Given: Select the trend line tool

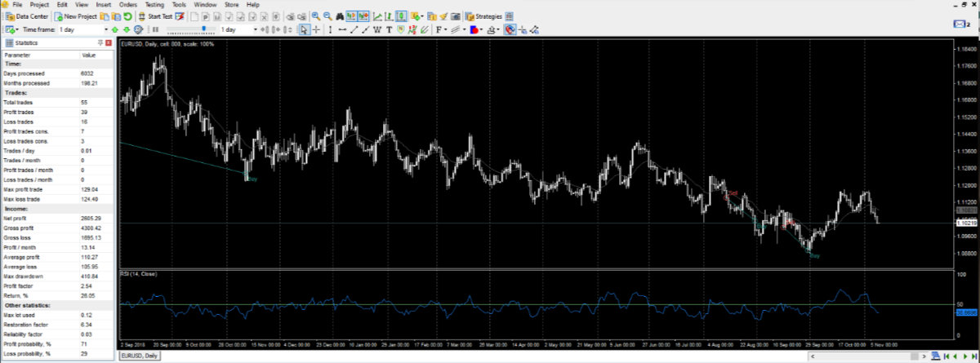Looking at the screenshot, I should click(x=354, y=29).
